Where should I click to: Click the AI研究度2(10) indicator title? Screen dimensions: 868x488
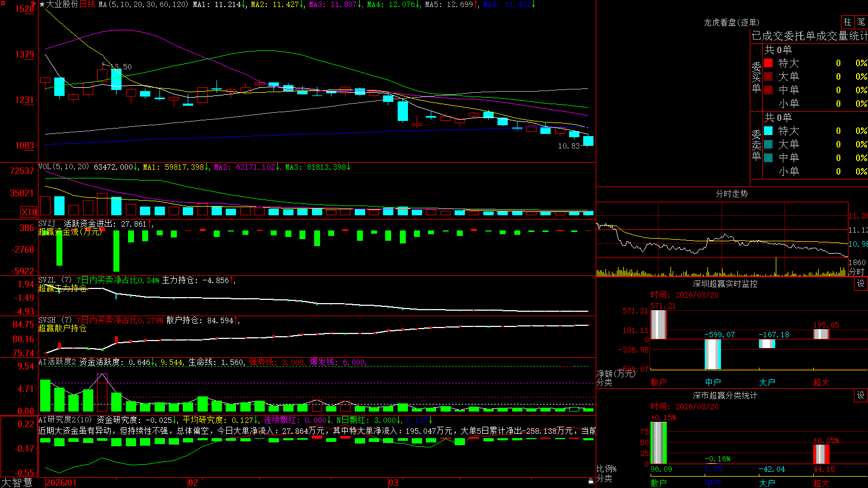coord(66,420)
